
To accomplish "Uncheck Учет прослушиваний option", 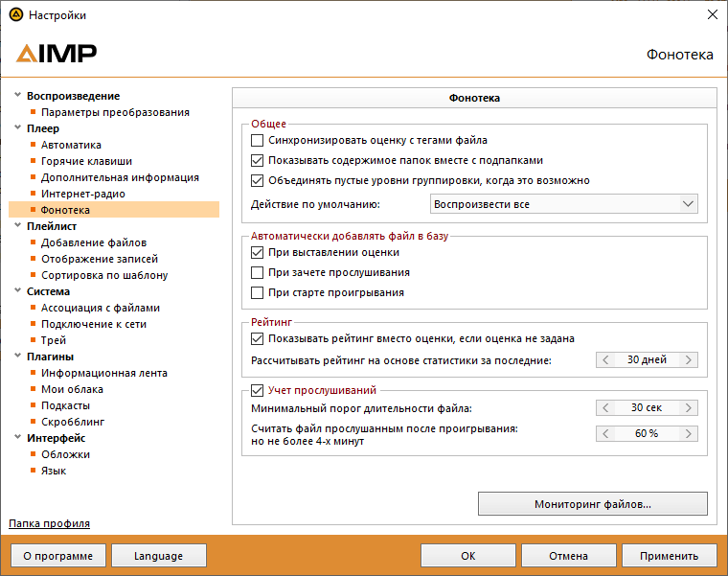I will 257,390.
